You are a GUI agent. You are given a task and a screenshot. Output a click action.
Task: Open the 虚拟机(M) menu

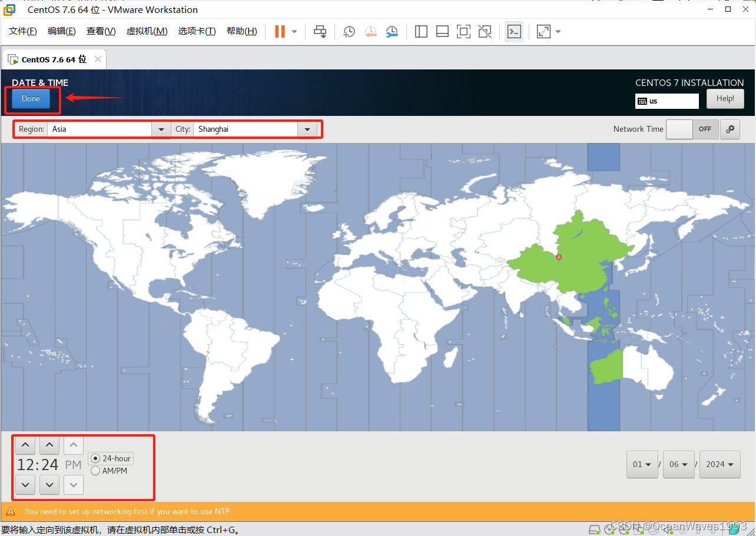tap(147, 31)
